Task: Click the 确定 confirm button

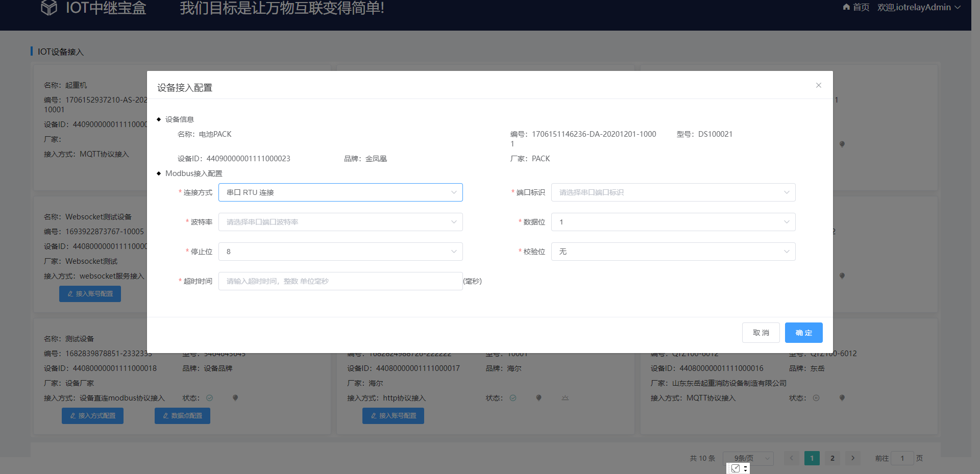Action: (x=803, y=332)
